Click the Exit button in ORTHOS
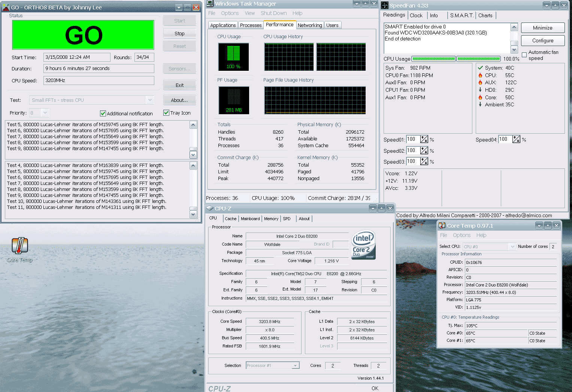This screenshot has width=572, height=392. coord(179,85)
